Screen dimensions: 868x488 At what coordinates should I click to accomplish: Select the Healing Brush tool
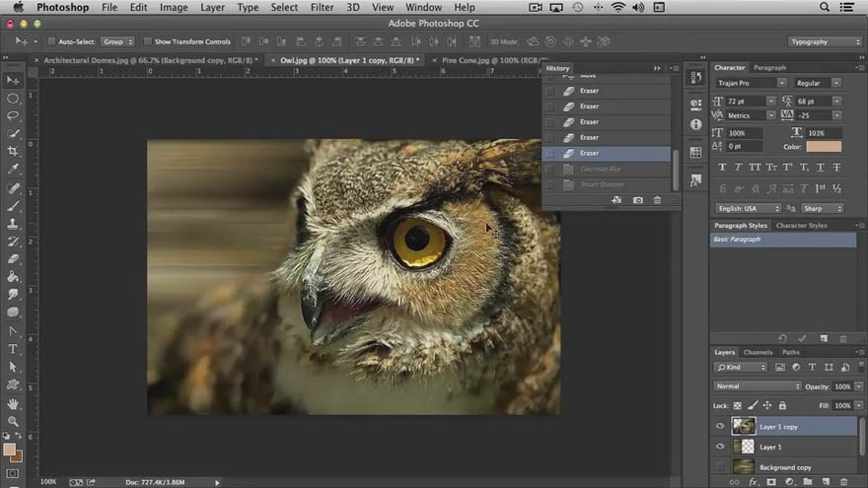[13, 188]
